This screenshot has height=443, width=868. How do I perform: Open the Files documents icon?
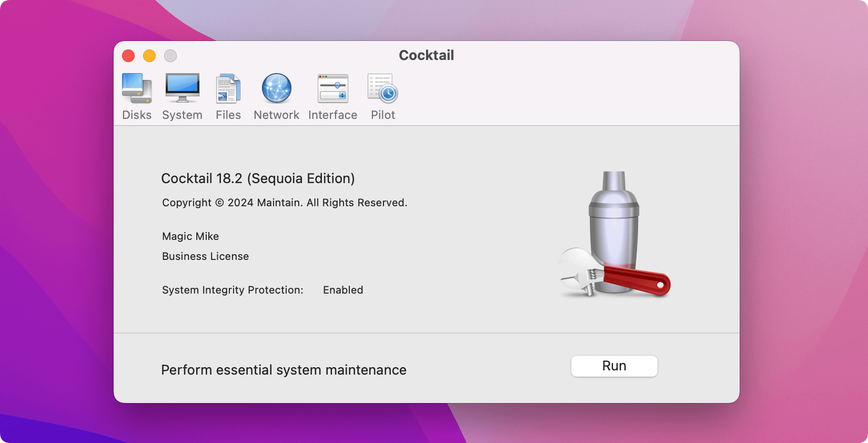tap(228, 89)
